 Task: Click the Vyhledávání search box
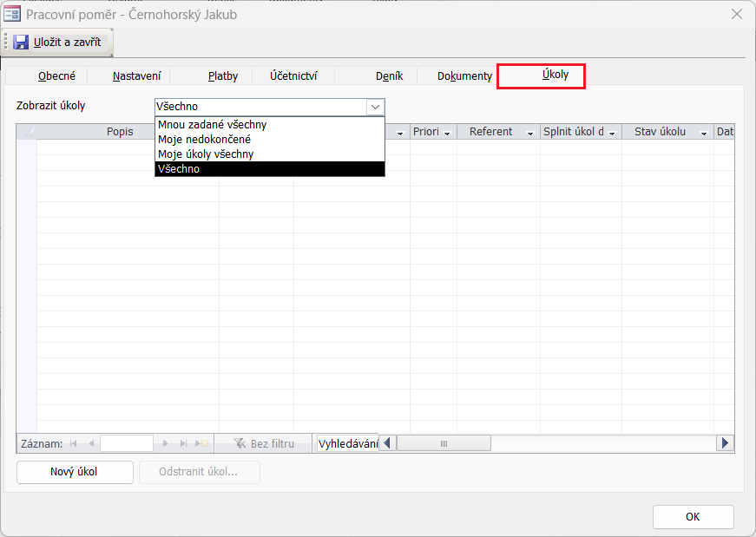pyautogui.click(x=347, y=443)
